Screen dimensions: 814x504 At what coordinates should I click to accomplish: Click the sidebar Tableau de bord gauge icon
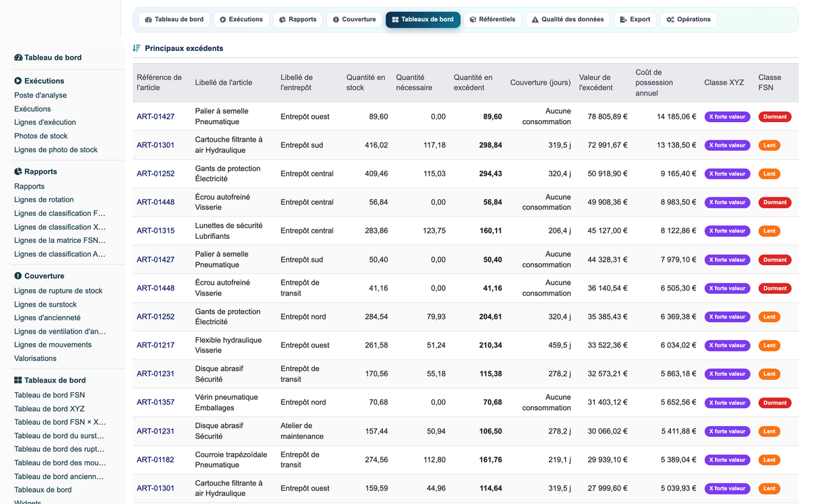(x=18, y=58)
